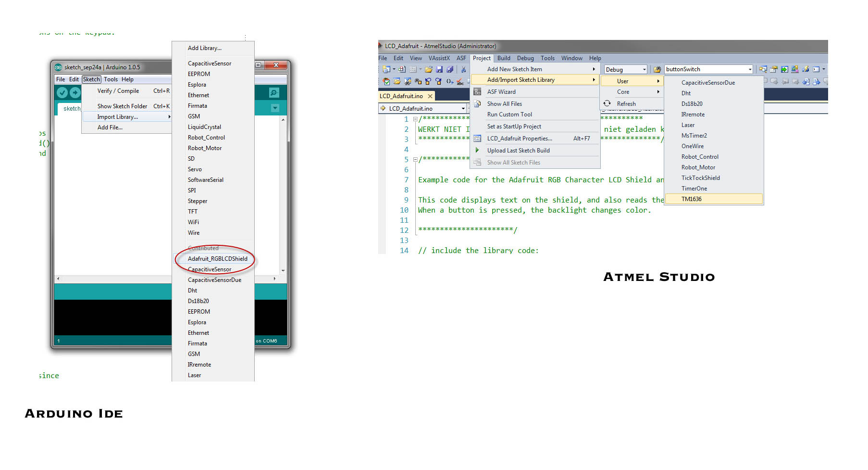Click the green arrow window icon in Atmel toolbar

pos(784,69)
